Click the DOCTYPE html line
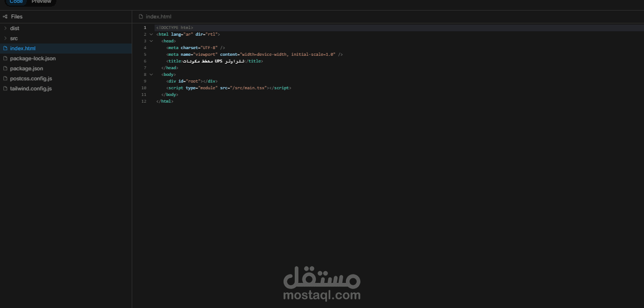Screen dimensions: 644x308 coord(175,27)
